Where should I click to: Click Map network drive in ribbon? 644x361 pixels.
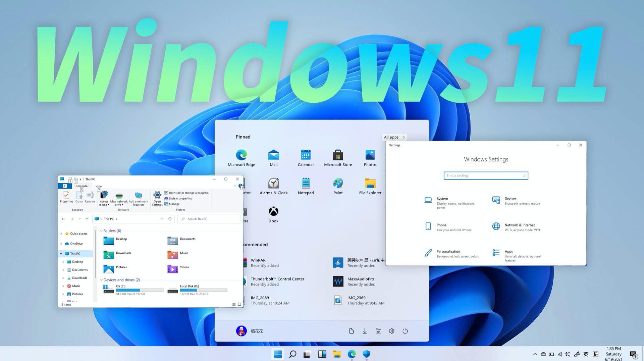click(119, 199)
